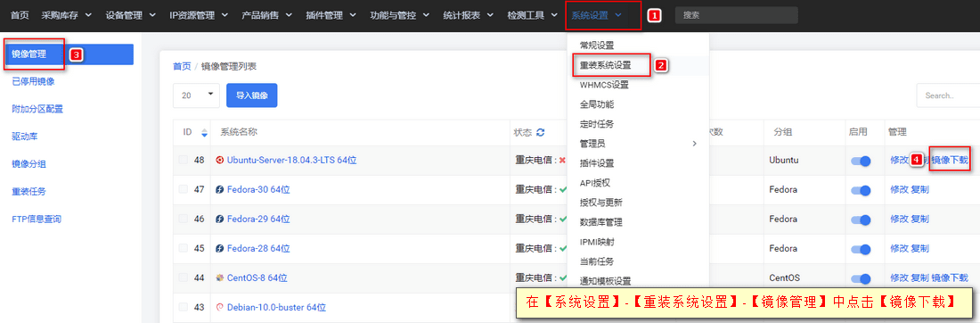
Task: Open the 功能与管控 dropdown menu
Action: (x=399, y=15)
